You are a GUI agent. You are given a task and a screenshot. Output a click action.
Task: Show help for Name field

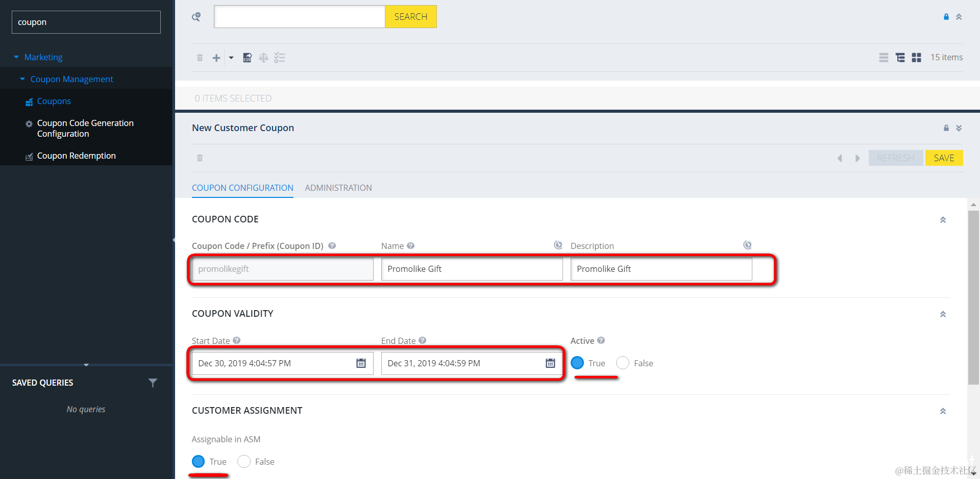click(410, 246)
